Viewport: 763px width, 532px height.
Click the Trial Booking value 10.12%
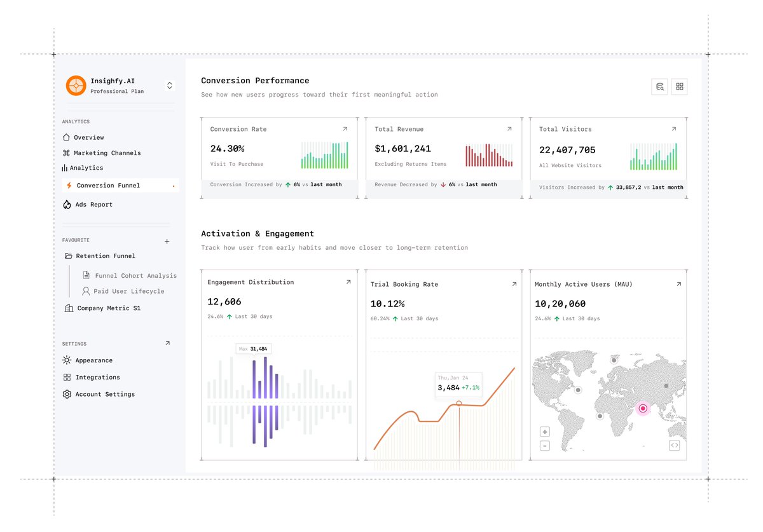point(387,304)
